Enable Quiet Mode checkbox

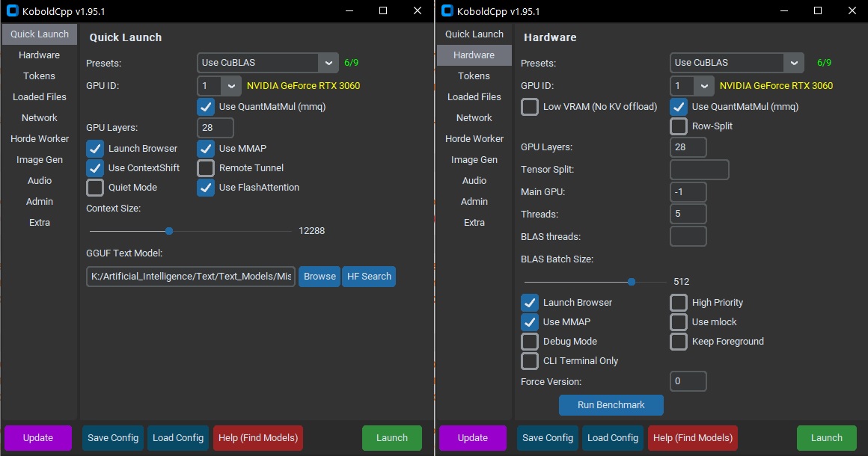95,188
